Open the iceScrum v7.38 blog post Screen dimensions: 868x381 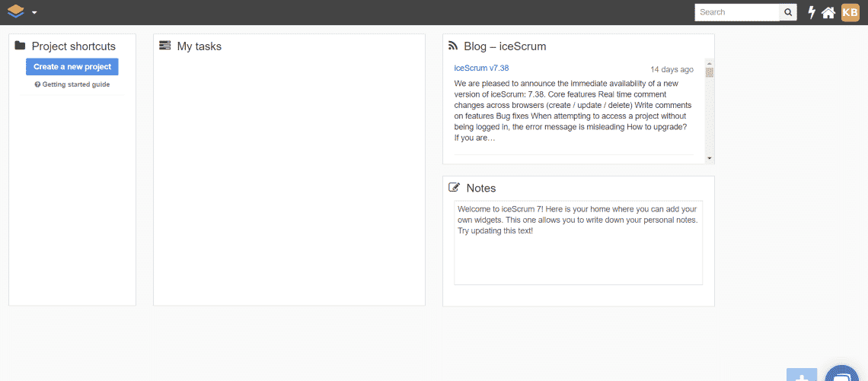[x=481, y=68]
